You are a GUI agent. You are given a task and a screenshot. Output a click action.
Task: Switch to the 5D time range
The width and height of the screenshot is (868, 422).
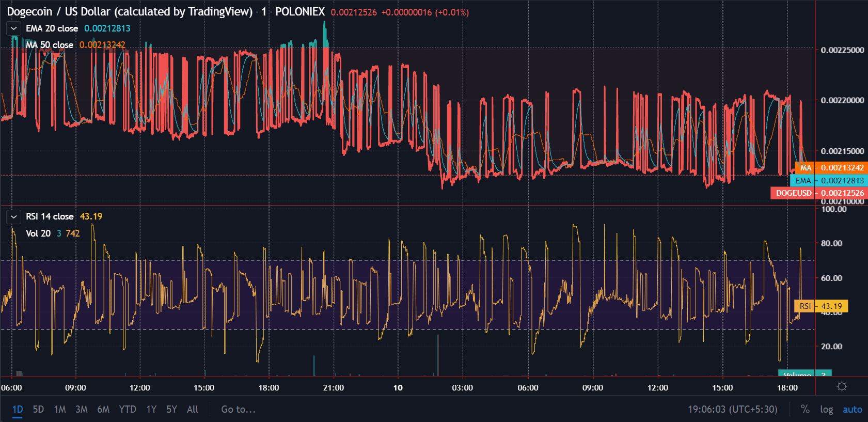tap(38, 409)
